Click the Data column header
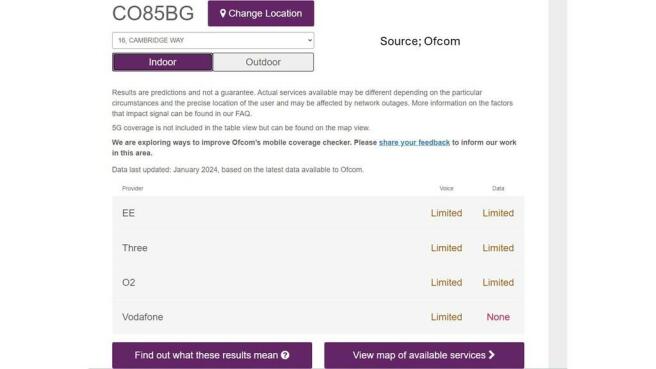Image resolution: width=656 pixels, height=369 pixels. pos(498,188)
